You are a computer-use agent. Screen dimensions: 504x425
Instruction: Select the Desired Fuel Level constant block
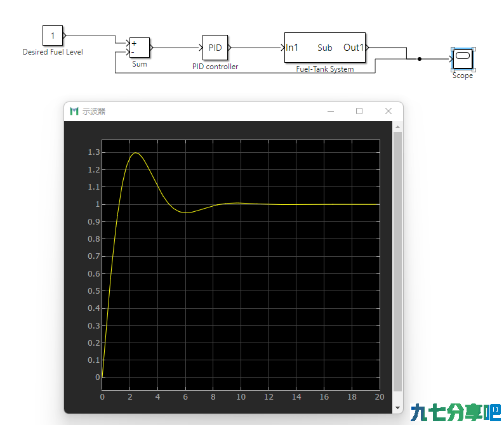coord(53,36)
